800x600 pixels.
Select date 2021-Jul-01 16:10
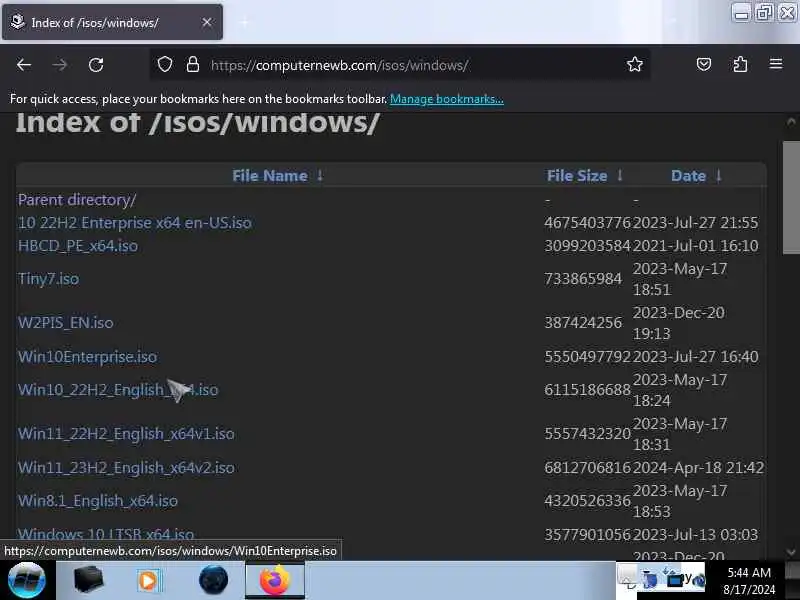696,246
